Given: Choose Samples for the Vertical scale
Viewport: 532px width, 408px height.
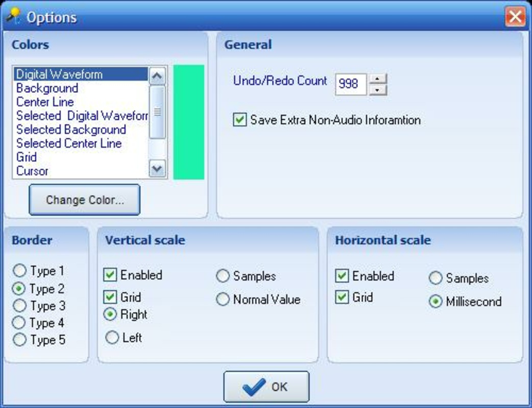Looking at the screenshot, I should tap(222, 275).
